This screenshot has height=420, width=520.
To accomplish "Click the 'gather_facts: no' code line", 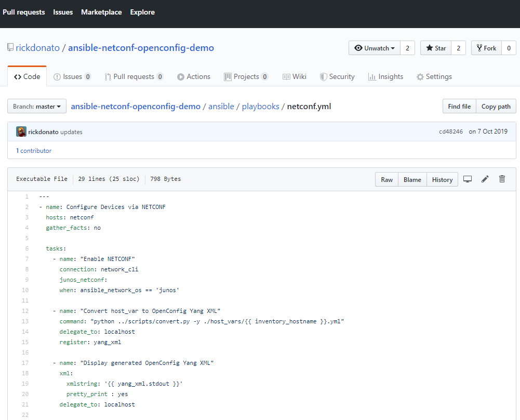I will coord(73,228).
